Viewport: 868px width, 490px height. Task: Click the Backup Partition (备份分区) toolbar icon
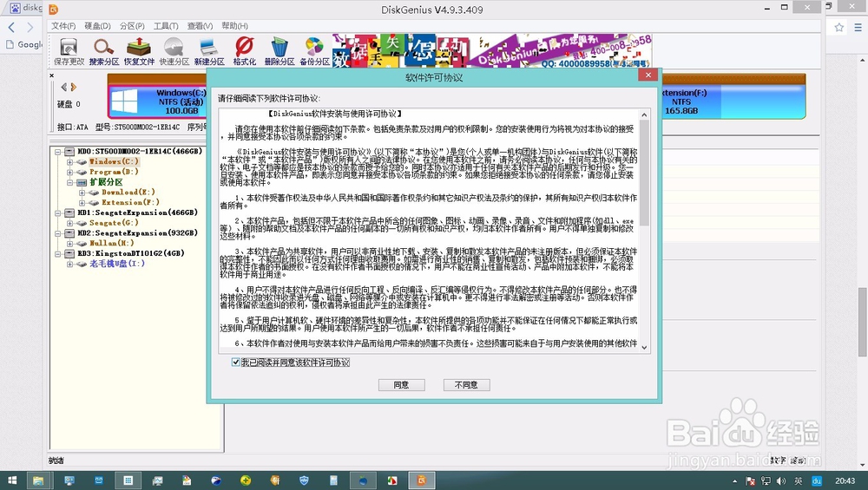point(314,51)
